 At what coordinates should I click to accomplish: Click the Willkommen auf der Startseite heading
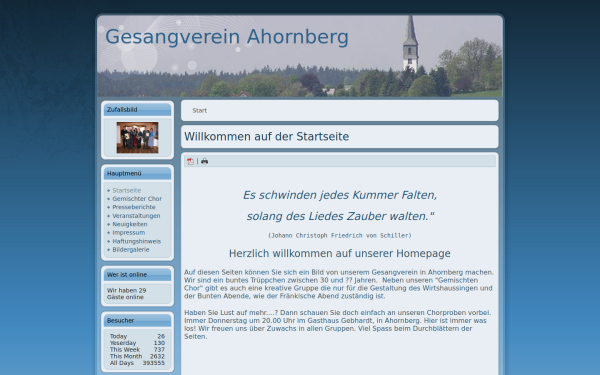click(x=267, y=137)
